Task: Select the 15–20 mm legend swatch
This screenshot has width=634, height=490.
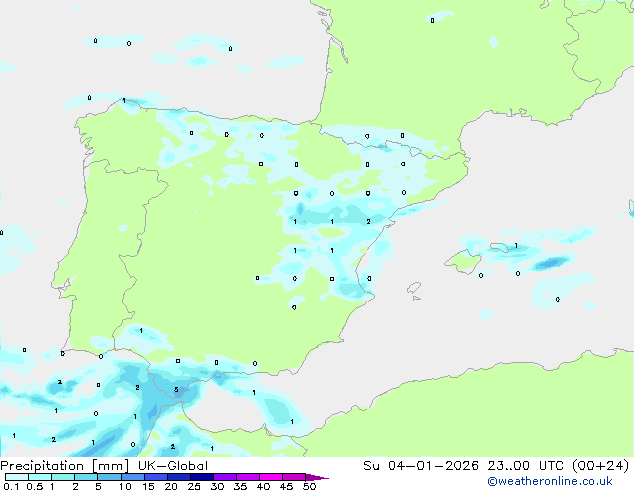Action: click(x=155, y=477)
